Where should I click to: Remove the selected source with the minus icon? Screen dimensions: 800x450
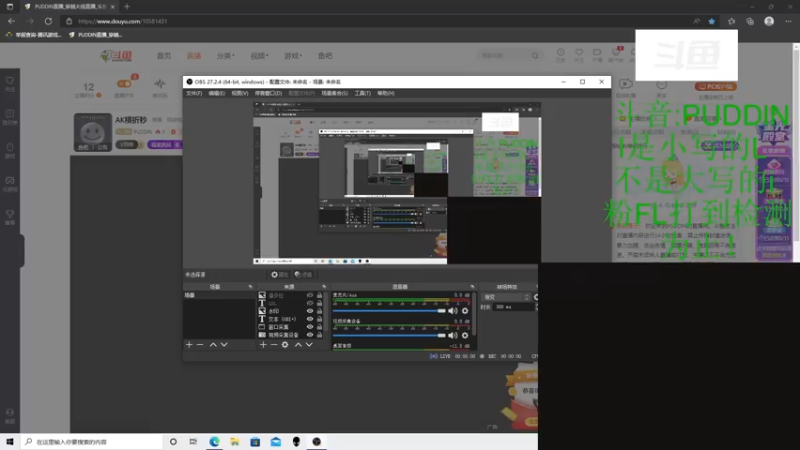tap(273, 345)
